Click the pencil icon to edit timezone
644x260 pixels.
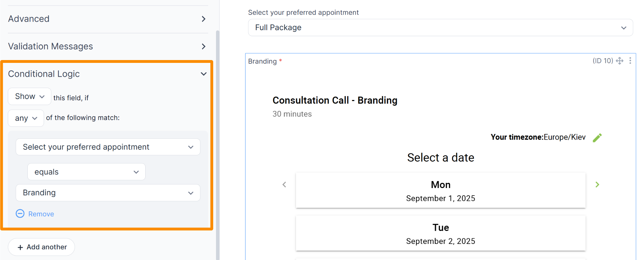(x=597, y=137)
